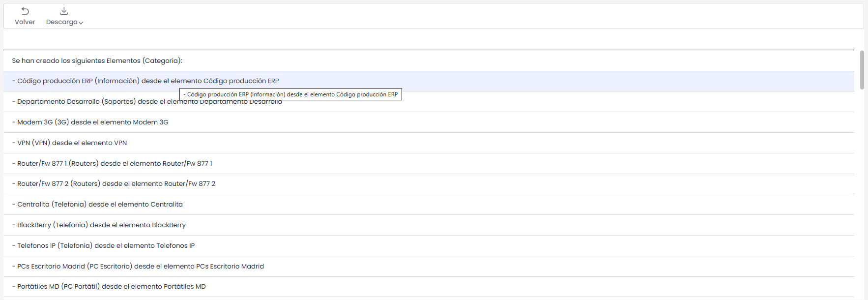Screen dimensions: 868x300
Task: Click the 'Se han creado los siguientes Elementos' header
Action: click(97, 61)
